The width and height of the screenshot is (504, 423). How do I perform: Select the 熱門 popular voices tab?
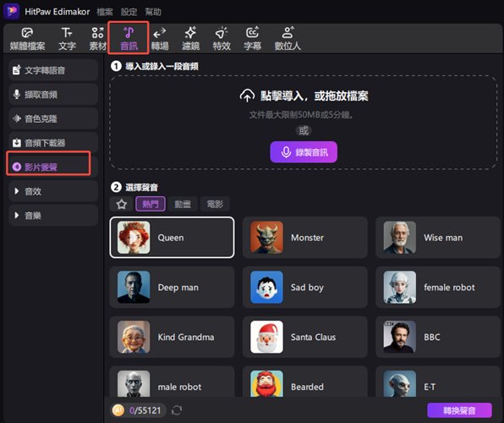point(151,204)
